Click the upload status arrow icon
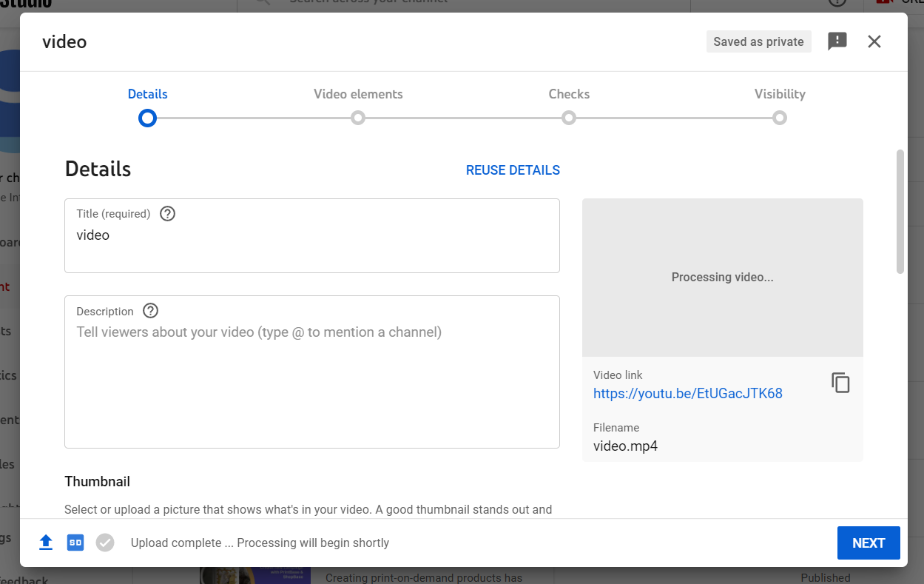Viewport: 924px width, 584px height. coord(46,543)
